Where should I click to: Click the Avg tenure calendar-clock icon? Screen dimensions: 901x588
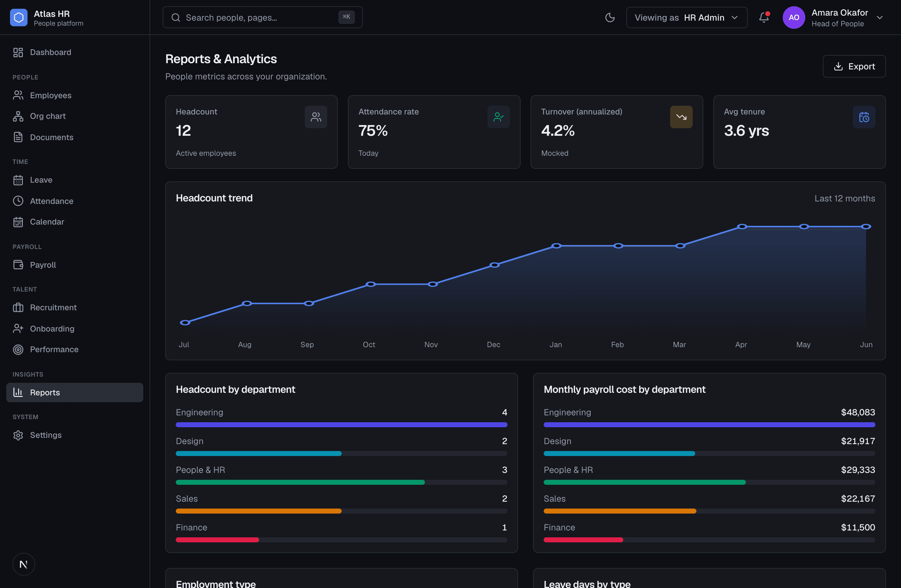pos(864,117)
